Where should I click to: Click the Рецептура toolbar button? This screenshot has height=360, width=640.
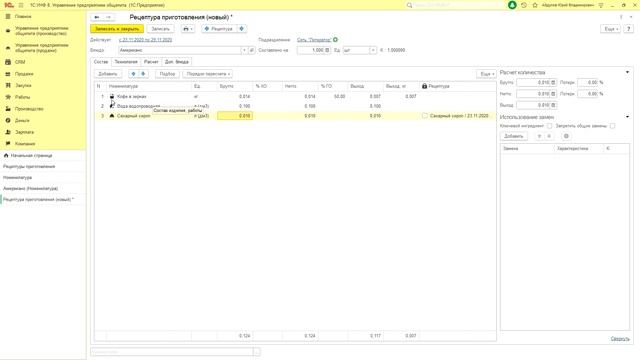click(x=219, y=29)
